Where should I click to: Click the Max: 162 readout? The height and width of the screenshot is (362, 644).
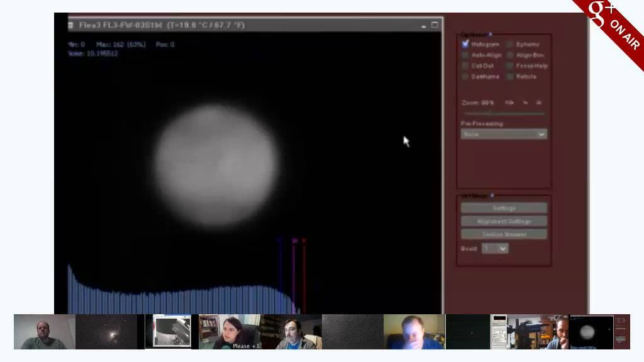point(121,45)
